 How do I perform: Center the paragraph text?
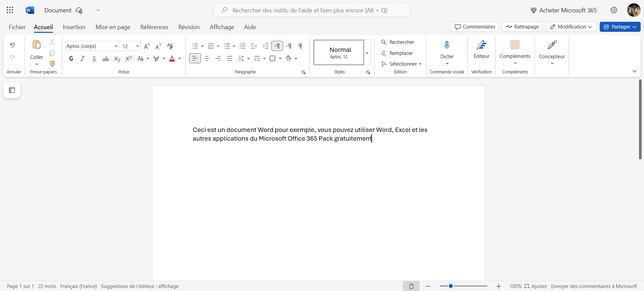[x=207, y=58]
